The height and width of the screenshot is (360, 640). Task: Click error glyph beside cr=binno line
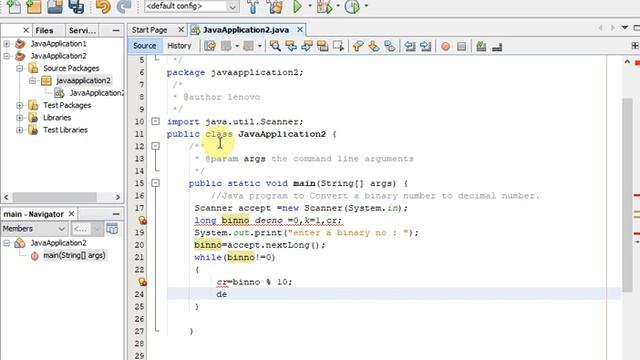click(x=142, y=282)
